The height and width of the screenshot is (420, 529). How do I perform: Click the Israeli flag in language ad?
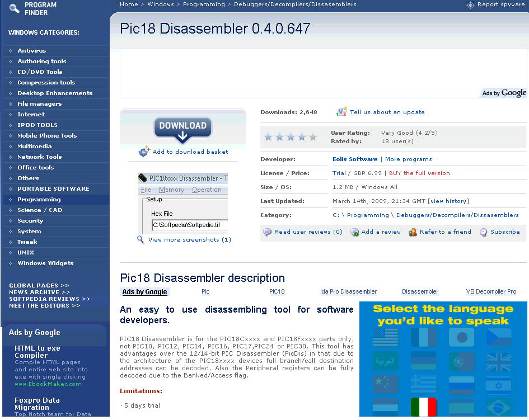[499, 385]
